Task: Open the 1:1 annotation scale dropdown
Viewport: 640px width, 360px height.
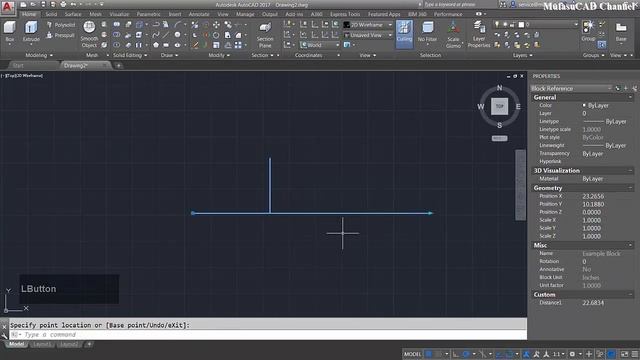Action: tap(558, 354)
